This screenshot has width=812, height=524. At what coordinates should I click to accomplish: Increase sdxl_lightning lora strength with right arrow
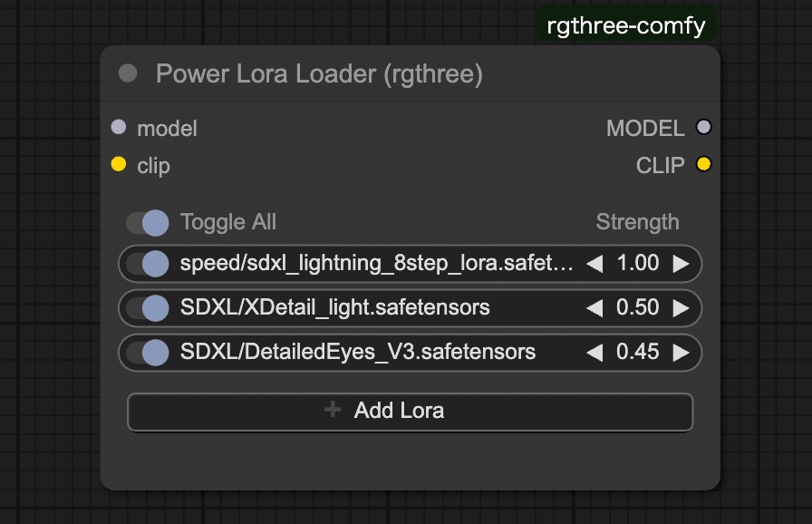(x=681, y=264)
